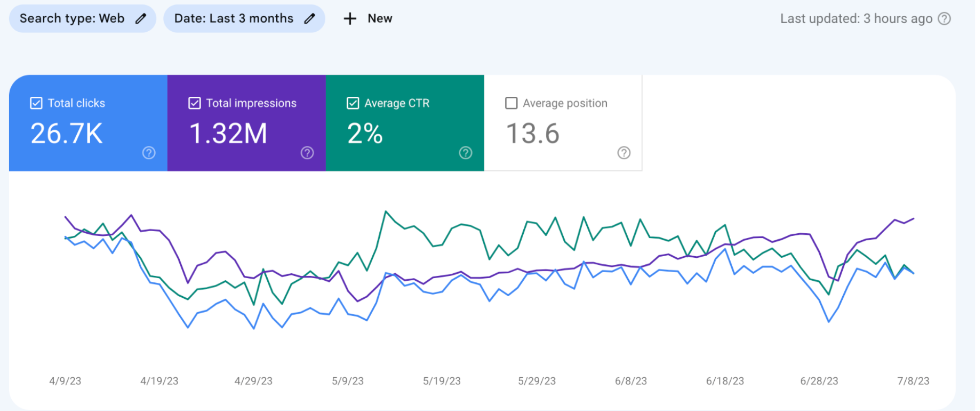Click the 5/19/23 date on chart axis

pyautogui.click(x=441, y=381)
